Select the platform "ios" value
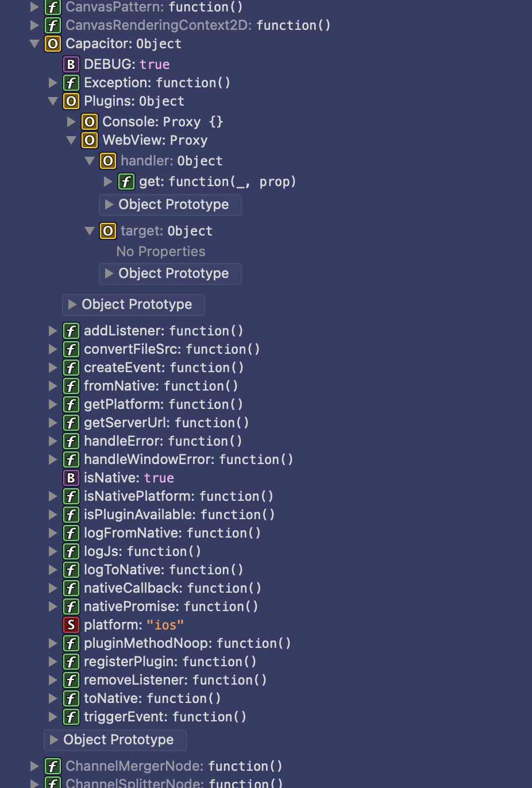Image resolution: width=532 pixels, height=788 pixels. (x=165, y=625)
